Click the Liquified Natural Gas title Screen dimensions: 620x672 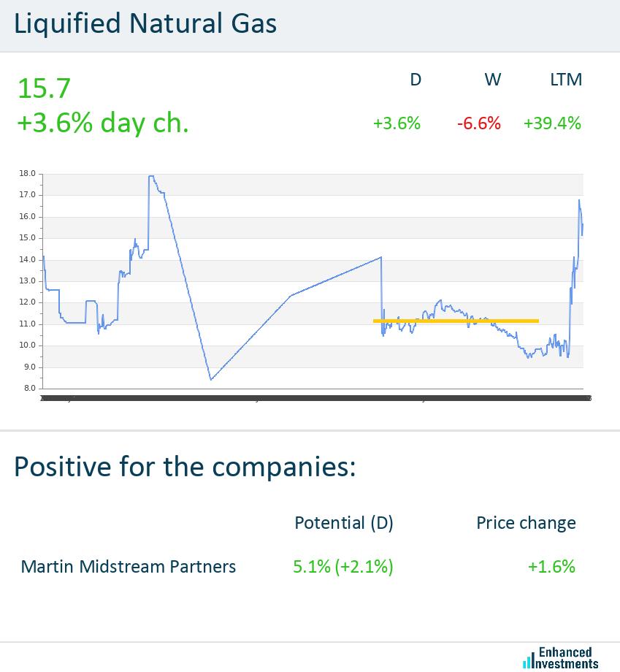pyautogui.click(x=145, y=23)
